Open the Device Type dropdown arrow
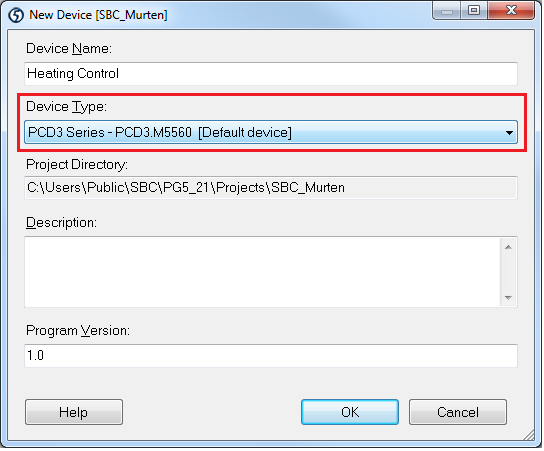The image size is (544, 451). point(509,133)
